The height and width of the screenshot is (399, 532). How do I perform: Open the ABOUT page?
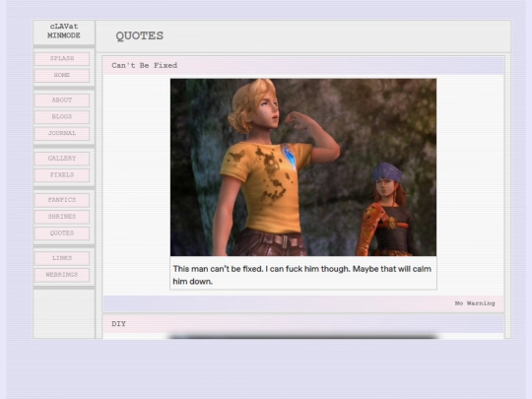tap(62, 100)
